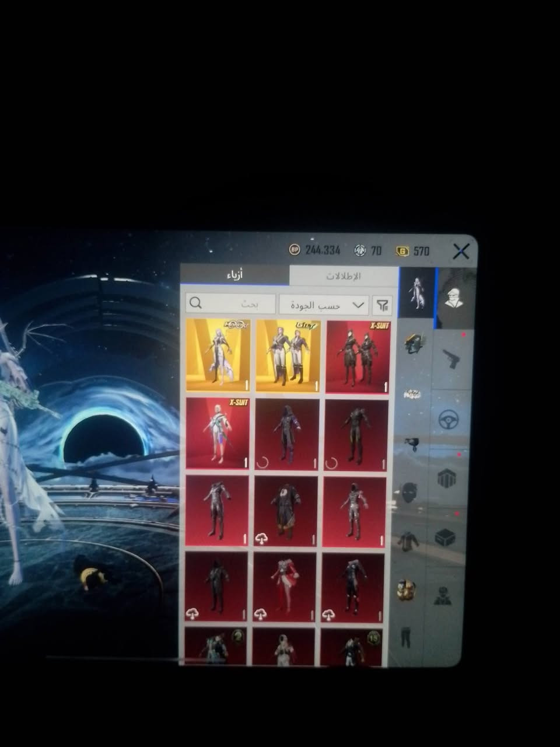Open the operator figure category icon
Screen dimensions: 560x747
(x=443, y=595)
